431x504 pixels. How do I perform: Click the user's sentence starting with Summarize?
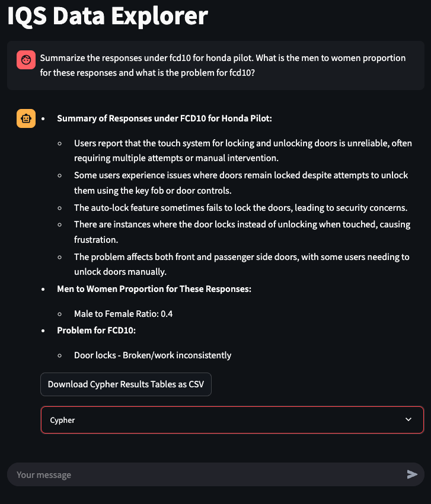(x=148, y=58)
